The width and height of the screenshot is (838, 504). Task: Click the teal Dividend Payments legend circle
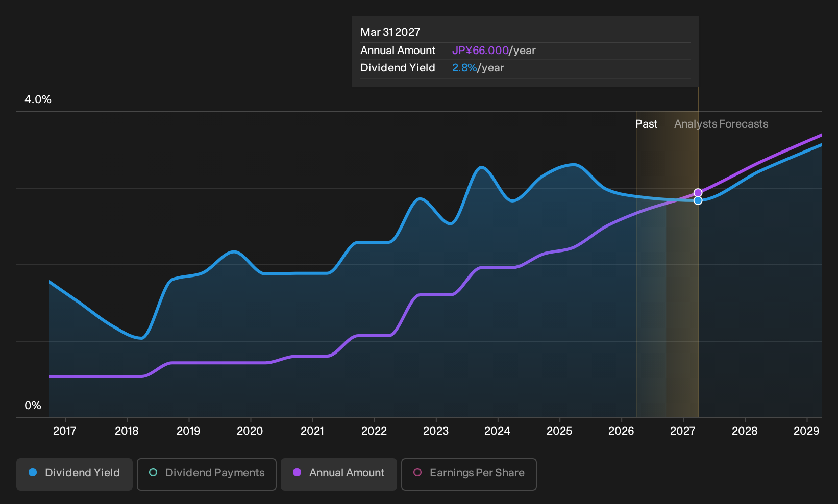(x=153, y=472)
